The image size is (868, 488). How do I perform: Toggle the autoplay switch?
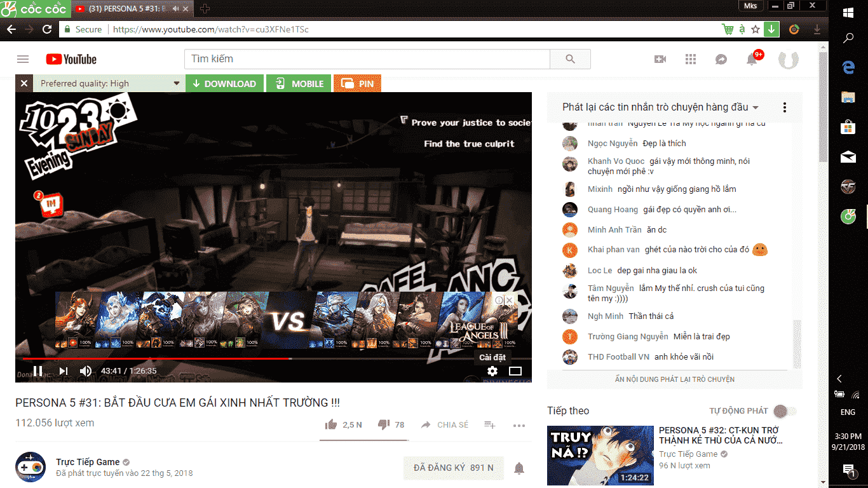pyautogui.click(x=785, y=411)
